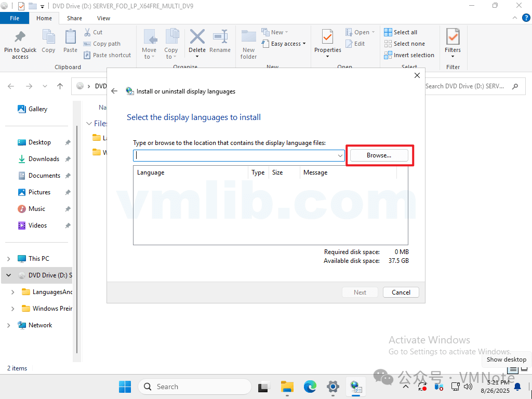Switch to the View ribbon tab
Screen dimensions: 532x399
click(103, 18)
